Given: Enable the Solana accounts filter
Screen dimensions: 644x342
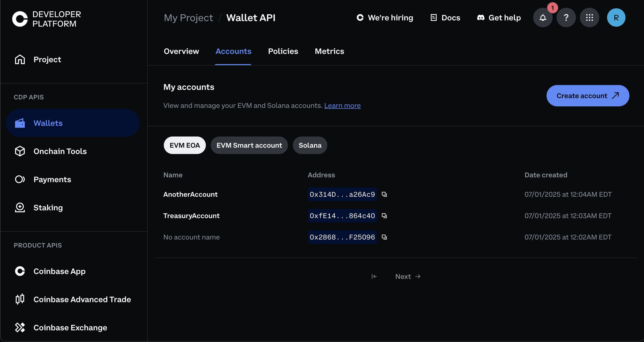Looking at the screenshot, I should (x=310, y=145).
